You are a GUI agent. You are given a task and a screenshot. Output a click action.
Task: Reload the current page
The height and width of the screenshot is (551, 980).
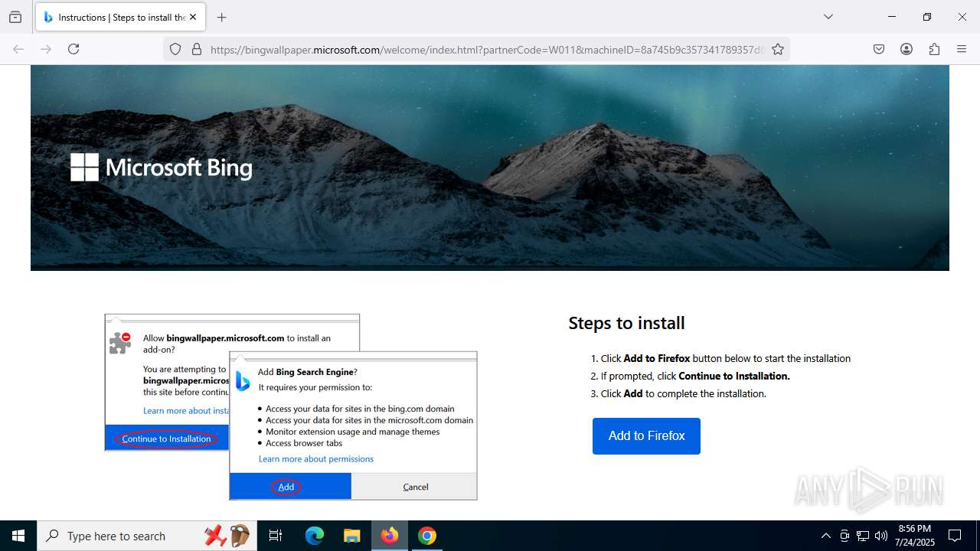[x=73, y=49]
